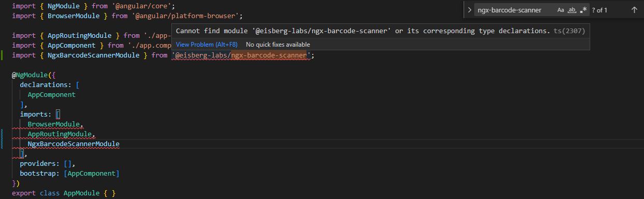
Task: Click AppComponent in the bootstrap line
Action: 92,174
